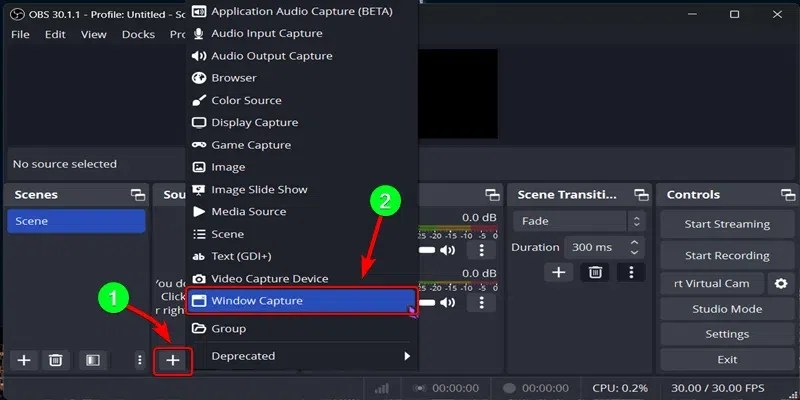800x400 pixels.
Task: Click Start Streaming button
Action: tap(727, 224)
